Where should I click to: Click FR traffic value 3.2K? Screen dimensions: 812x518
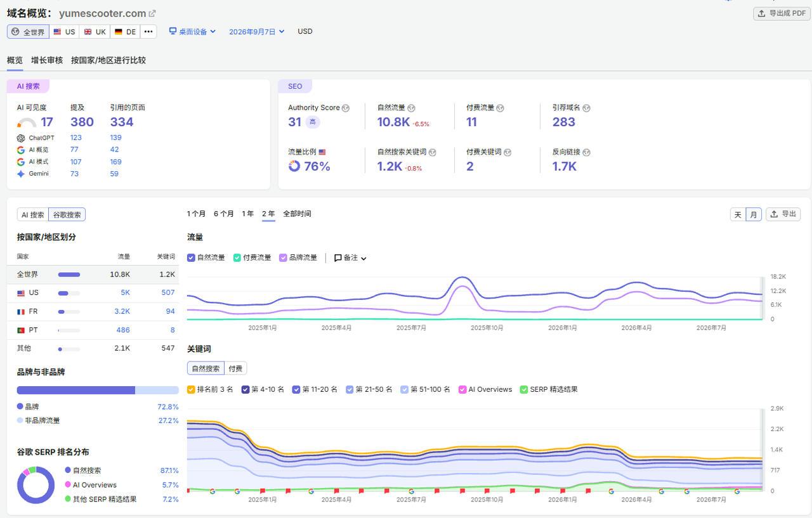coord(122,311)
